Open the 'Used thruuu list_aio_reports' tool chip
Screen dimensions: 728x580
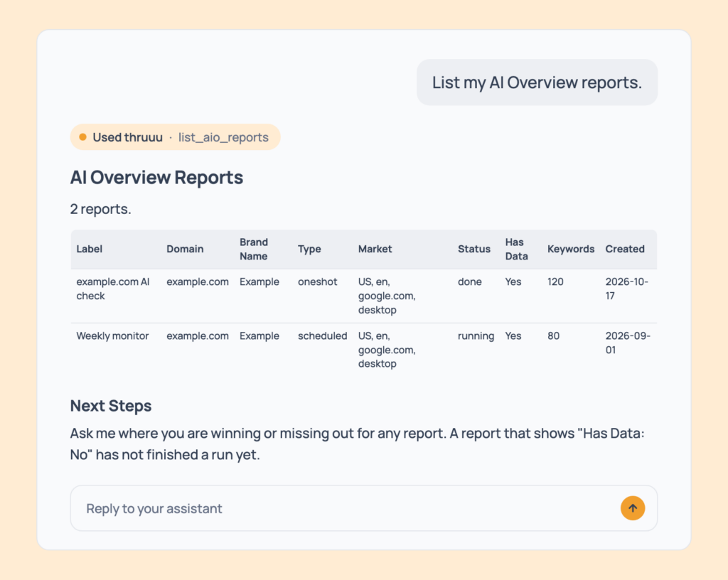(175, 137)
